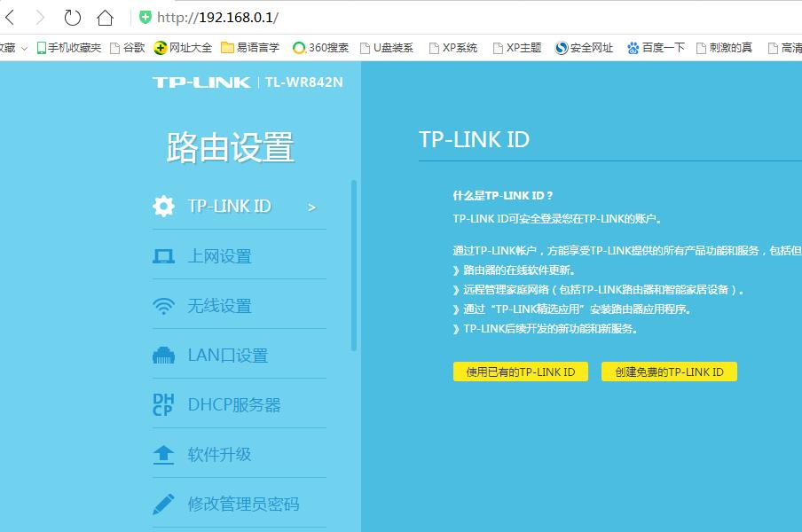The width and height of the screenshot is (802, 532).
Task: Click the green phone icon of 手机收藏夹
Action: point(42,48)
